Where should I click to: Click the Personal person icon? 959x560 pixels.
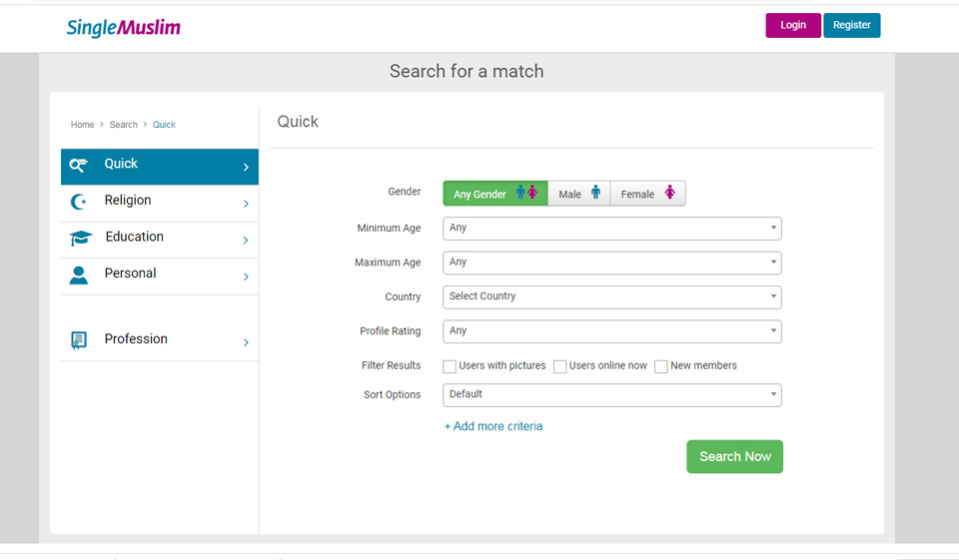click(79, 276)
